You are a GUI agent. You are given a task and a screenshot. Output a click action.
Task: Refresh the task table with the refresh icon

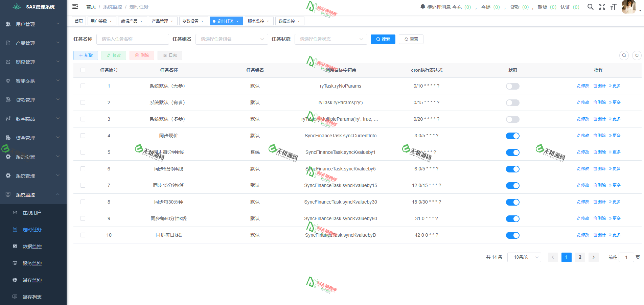(637, 55)
